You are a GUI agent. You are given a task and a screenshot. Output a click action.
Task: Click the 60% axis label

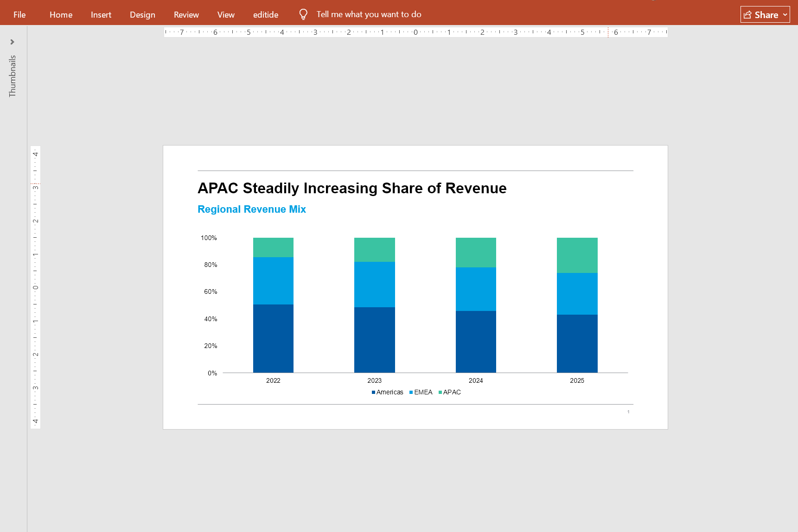(x=211, y=291)
